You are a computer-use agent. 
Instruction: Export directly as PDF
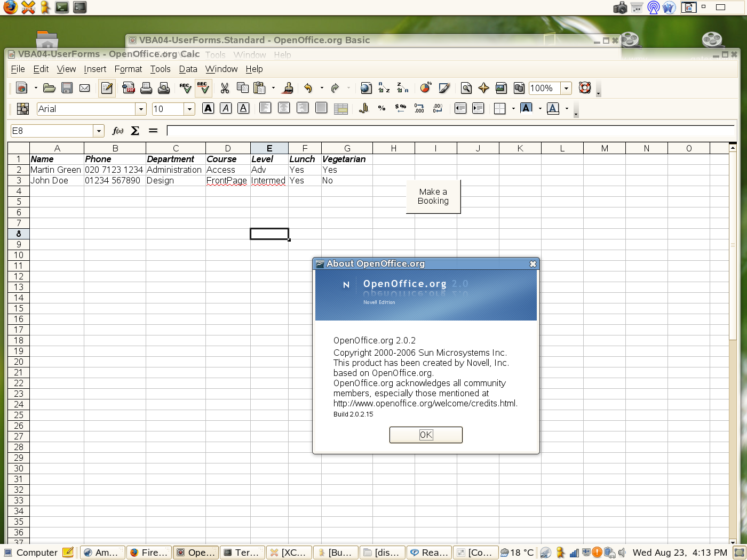tap(129, 88)
